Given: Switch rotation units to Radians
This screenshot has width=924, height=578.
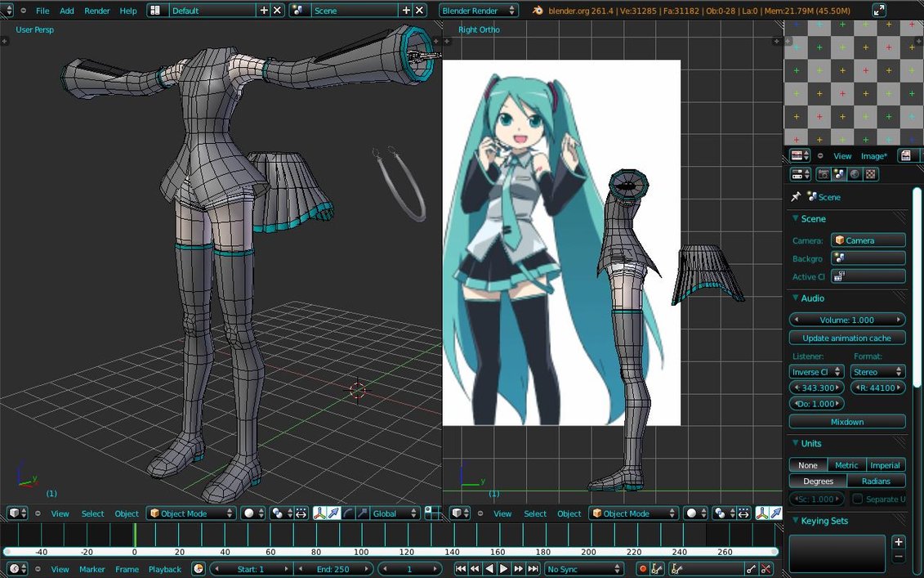Looking at the screenshot, I should tap(877, 481).
